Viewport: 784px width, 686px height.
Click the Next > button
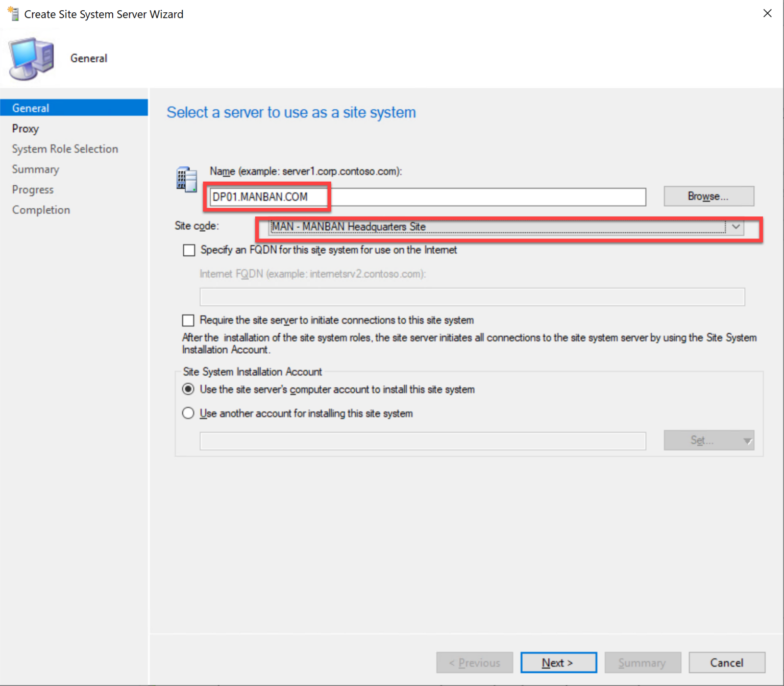tap(558, 663)
